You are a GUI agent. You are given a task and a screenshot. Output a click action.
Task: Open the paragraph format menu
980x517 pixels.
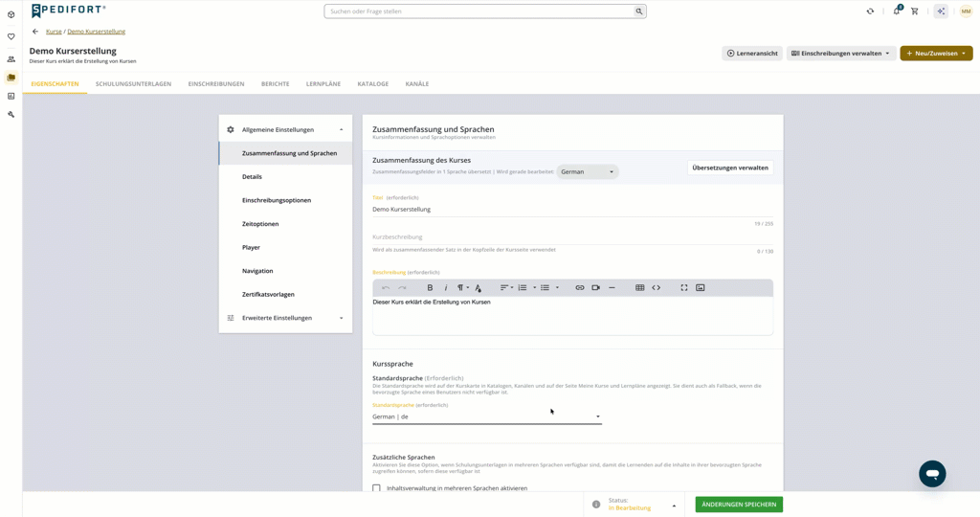pos(462,287)
